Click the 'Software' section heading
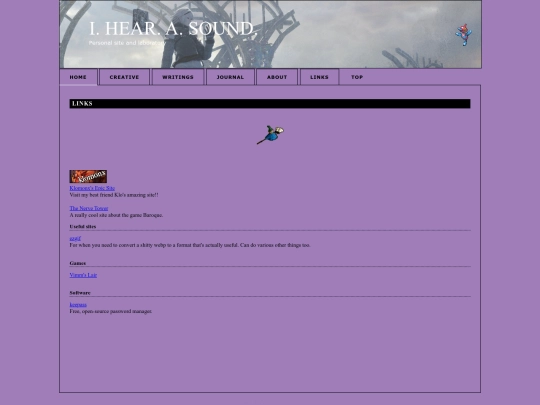Viewport: 540px width, 405px height. (x=80, y=293)
